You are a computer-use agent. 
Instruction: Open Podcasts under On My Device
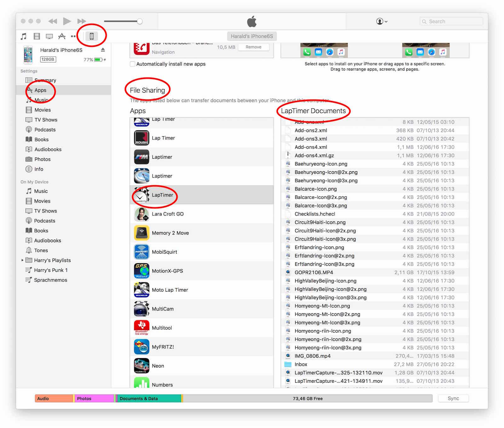tap(63, 221)
